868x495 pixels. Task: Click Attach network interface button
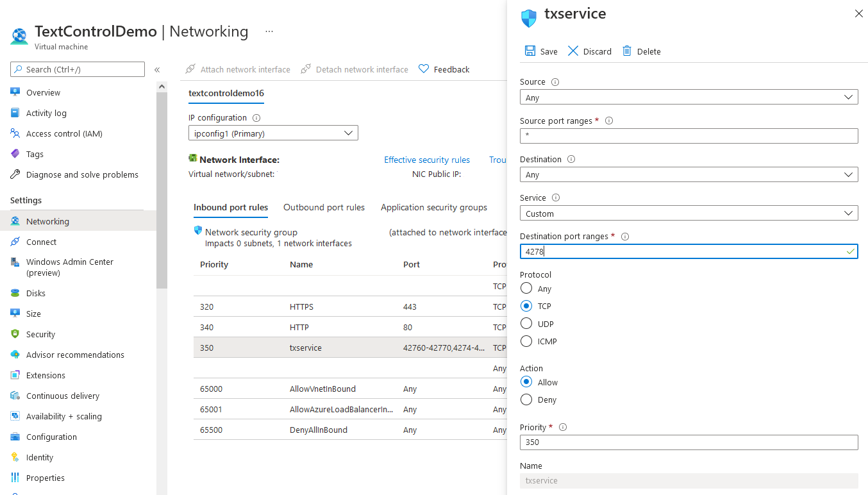click(238, 69)
